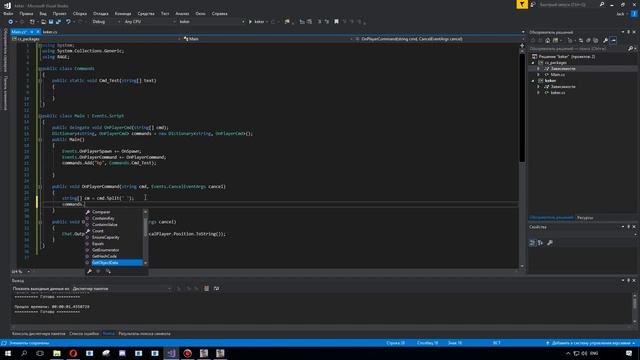Open the Main type navigation dropdown
This screenshot has width=640, height=360.
[268, 39]
